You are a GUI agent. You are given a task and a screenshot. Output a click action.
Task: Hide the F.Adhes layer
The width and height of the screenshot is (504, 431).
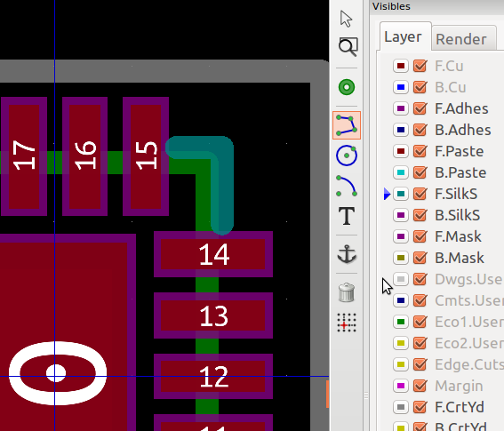420,108
